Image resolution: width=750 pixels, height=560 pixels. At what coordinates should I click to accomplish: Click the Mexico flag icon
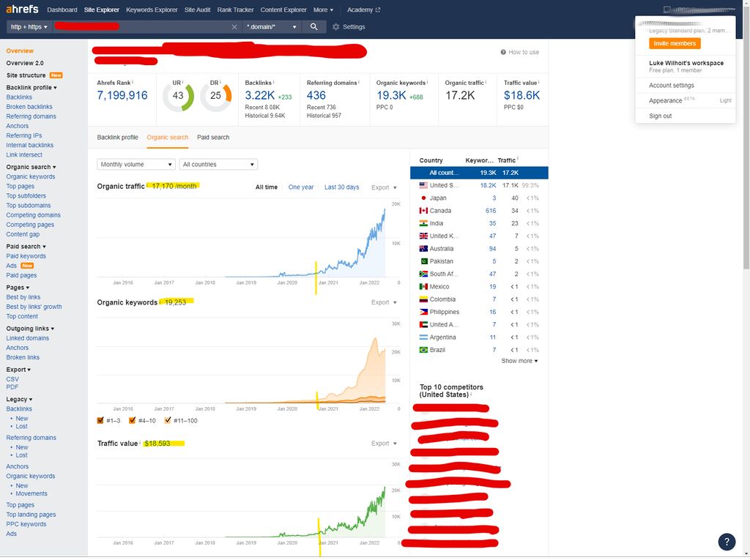coord(423,286)
